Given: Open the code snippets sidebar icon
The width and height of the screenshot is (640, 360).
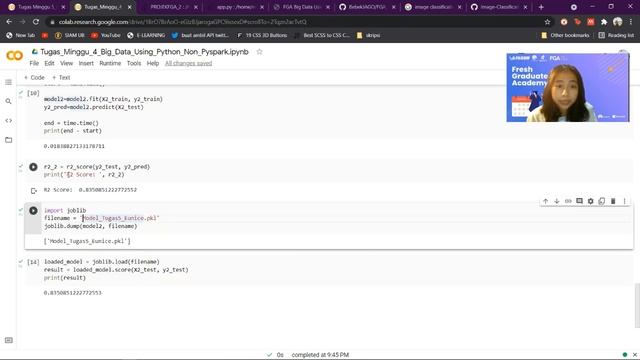Looking at the screenshot, I should pos(8,120).
